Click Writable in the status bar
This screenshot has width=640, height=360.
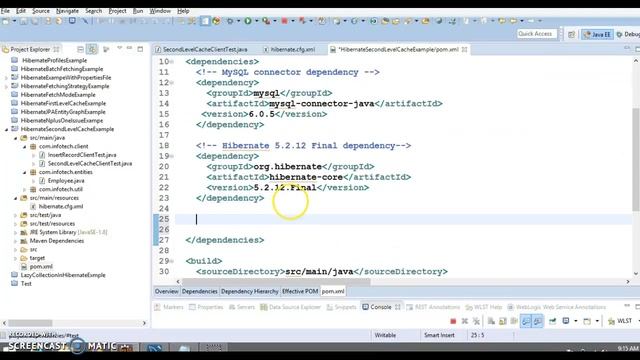click(385, 335)
